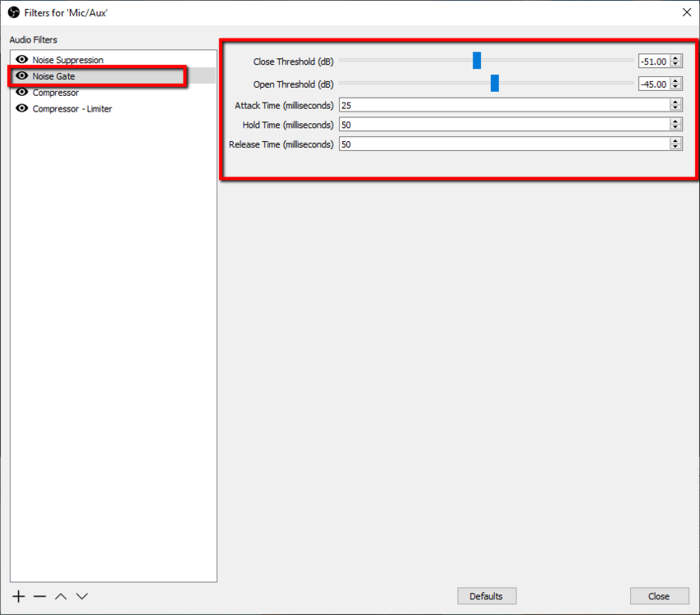Click the OBS logo in title bar

click(x=13, y=12)
